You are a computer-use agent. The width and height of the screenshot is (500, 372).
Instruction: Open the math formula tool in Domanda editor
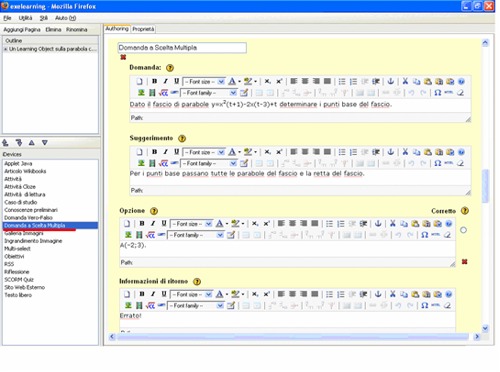[x=163, y=93]
